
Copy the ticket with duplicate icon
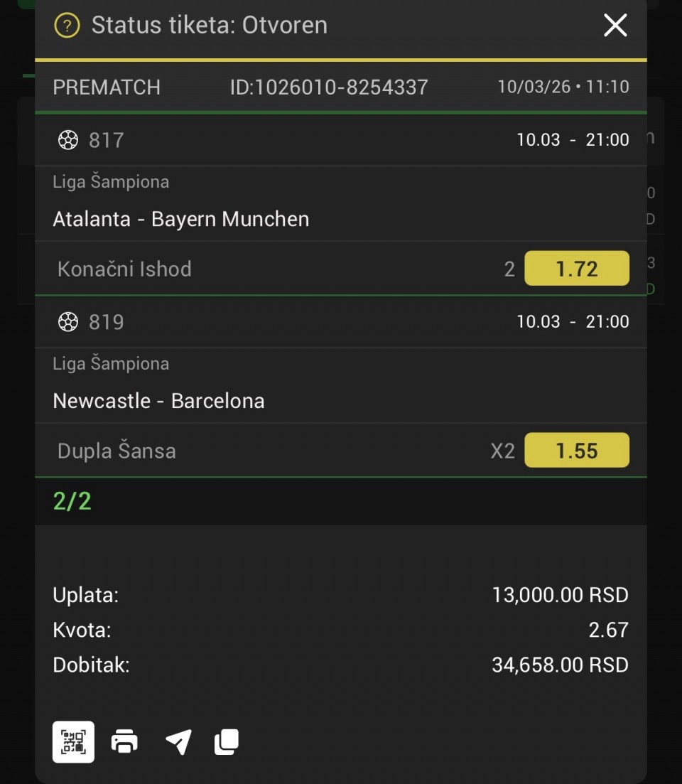click(227, 742)
